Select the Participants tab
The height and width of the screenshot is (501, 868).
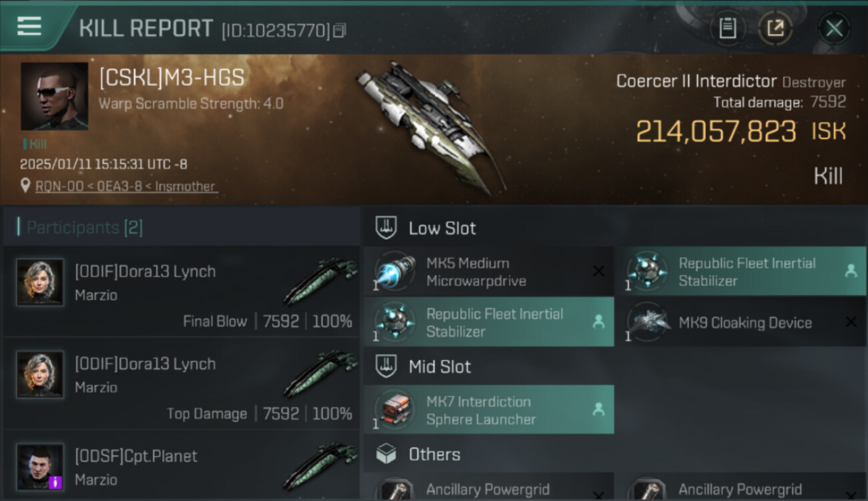(84, 227)
